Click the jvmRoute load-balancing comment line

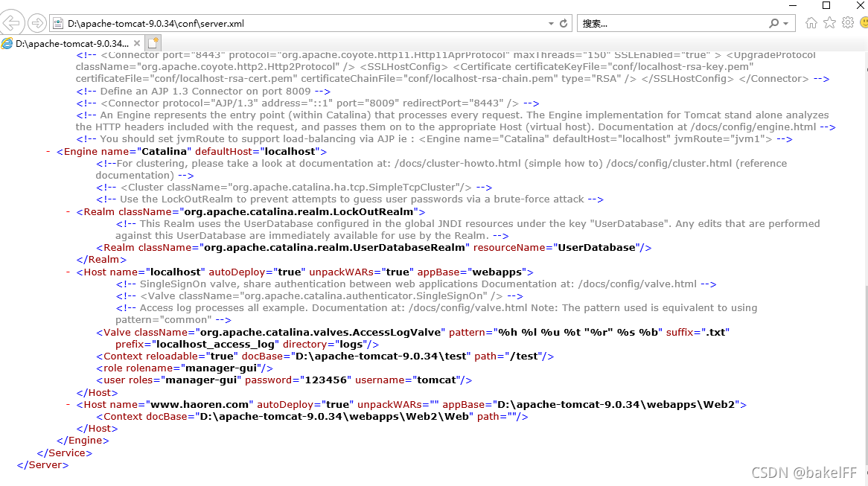click(435, 139)
